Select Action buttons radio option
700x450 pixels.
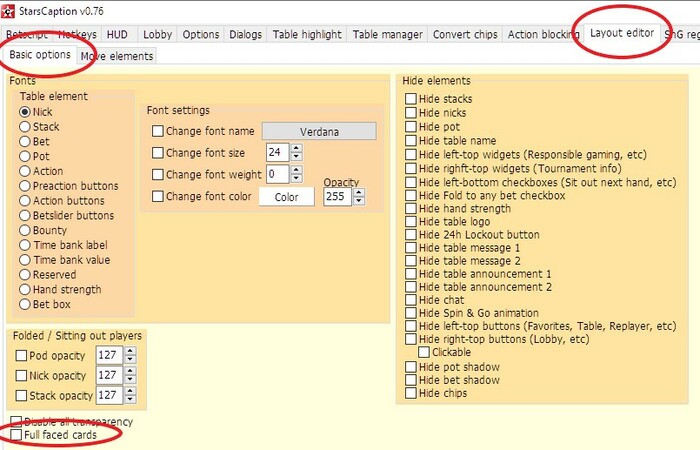click(25, 200)
